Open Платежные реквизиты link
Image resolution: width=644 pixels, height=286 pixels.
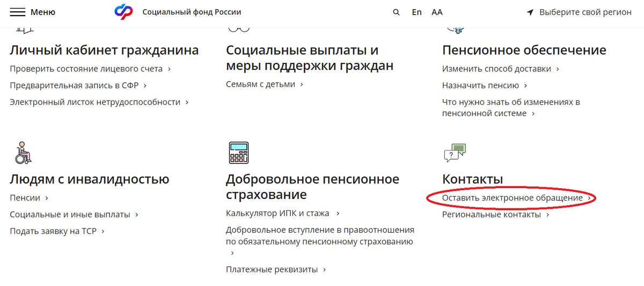(272, 269)
